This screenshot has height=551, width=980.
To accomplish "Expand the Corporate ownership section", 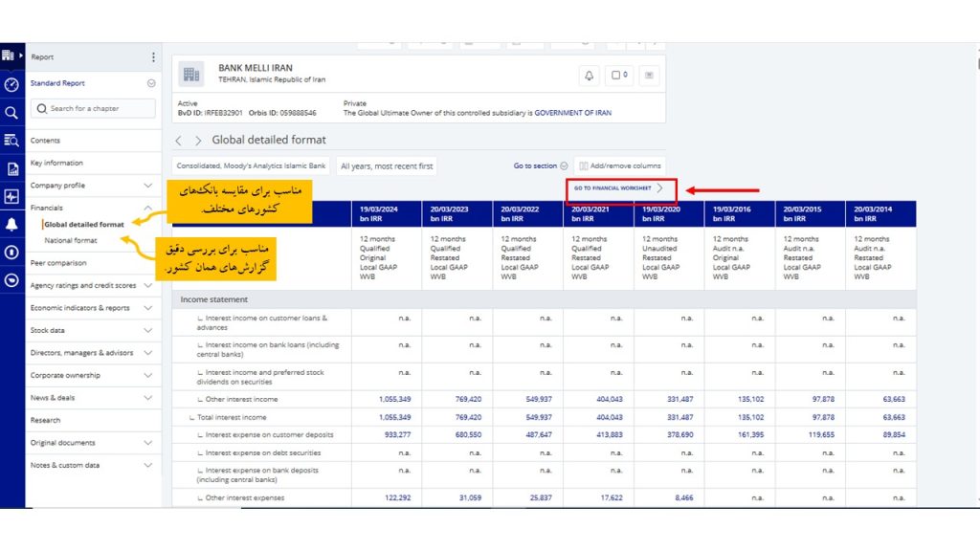I will [x=148, y=375].
